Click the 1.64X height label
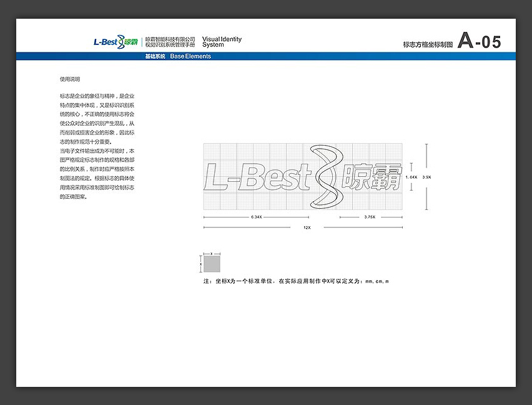Image resolution: width=532 pixels, height=405 pixels. [x=411, y=177]
